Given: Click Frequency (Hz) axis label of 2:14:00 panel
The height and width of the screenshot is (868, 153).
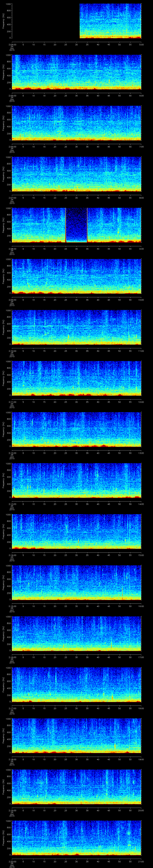Looking at the screenshot, I should click(x=3, y=531).
